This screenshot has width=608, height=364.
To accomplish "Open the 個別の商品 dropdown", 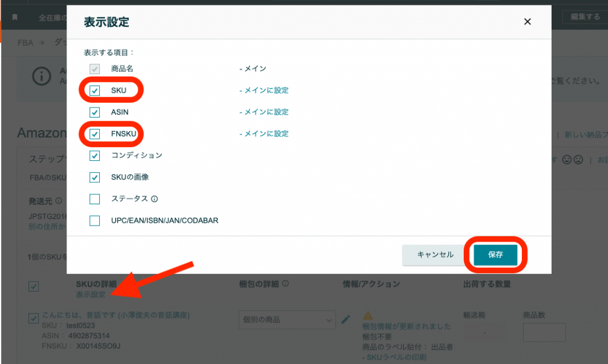I will coord(287,320).
